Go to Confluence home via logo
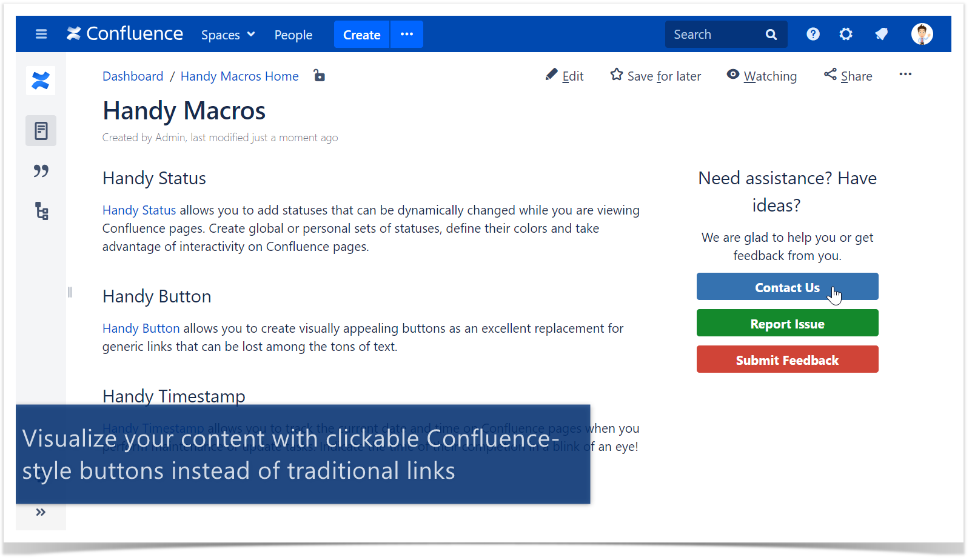The width and height of the screenshot is (972, 560). coord(125,34)
